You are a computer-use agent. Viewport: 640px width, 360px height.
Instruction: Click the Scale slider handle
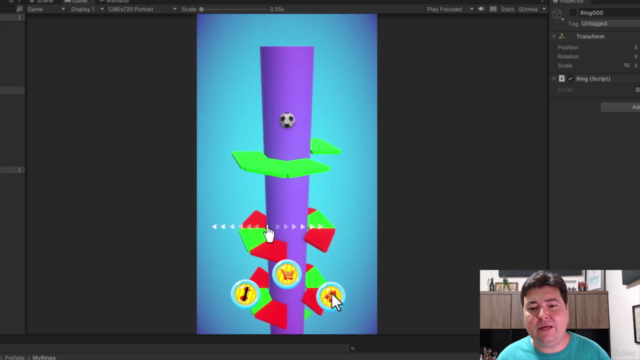[201, 9]
